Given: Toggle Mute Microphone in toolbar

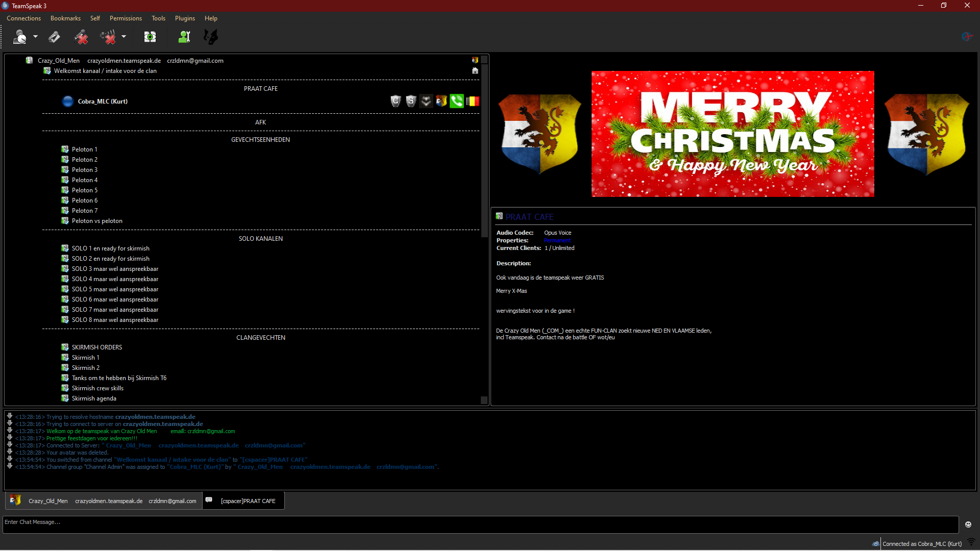Looking at the screenshot, I should click(81, 37).
